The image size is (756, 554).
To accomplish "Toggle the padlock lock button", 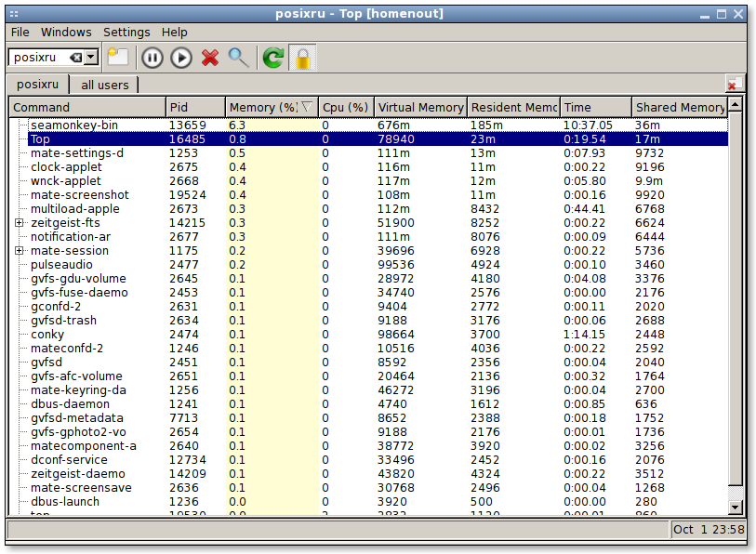I will (x=303, y=58).
